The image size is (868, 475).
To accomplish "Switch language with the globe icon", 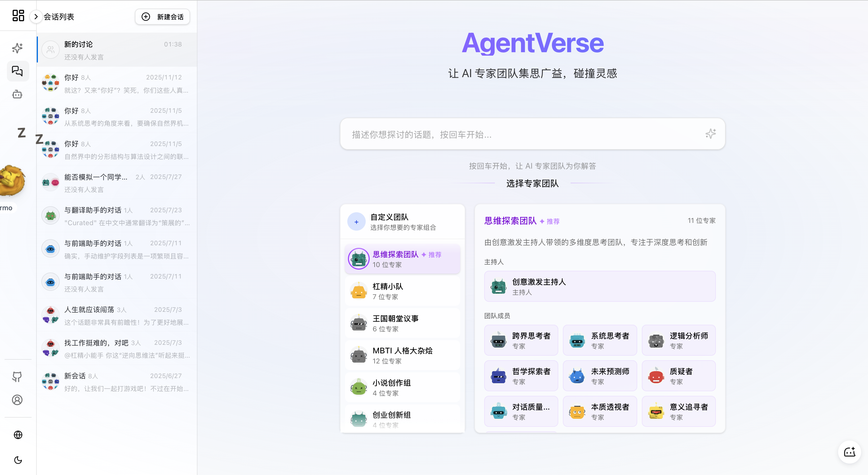I will pos(18,435).
